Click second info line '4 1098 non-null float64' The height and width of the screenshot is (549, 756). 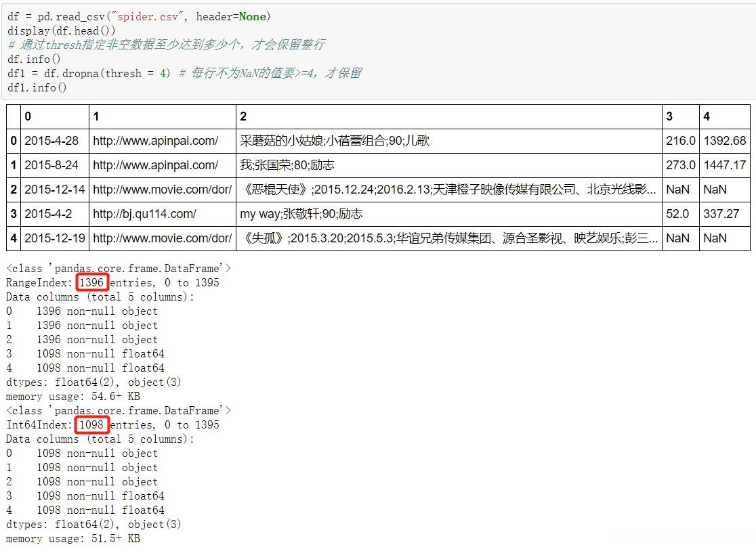click(x=85, y=510)
